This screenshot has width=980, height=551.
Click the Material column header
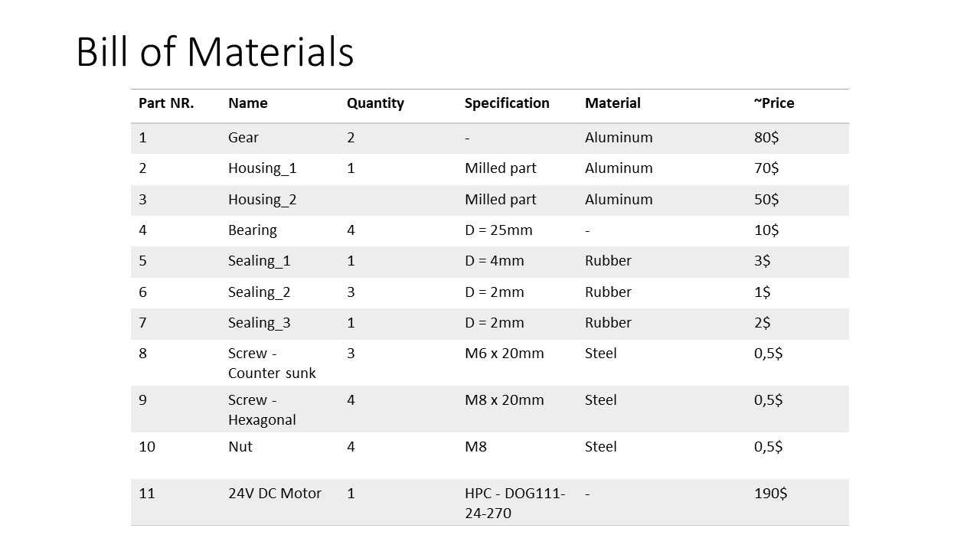(x=612, y=103)
